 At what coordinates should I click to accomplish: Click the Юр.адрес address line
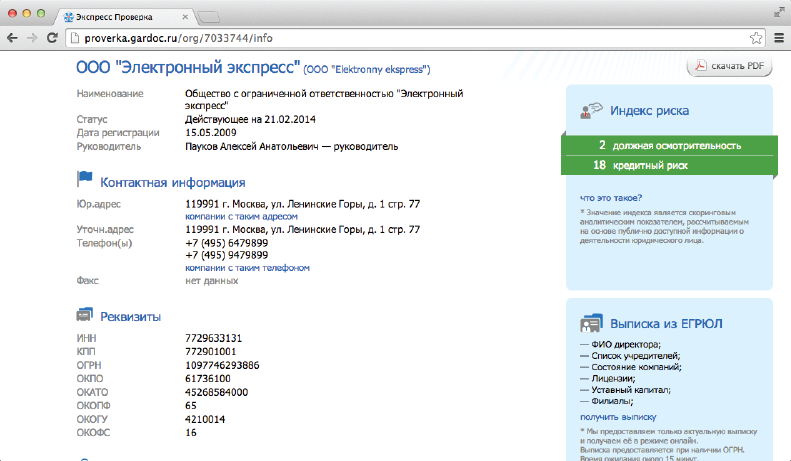tap(303, 204)
